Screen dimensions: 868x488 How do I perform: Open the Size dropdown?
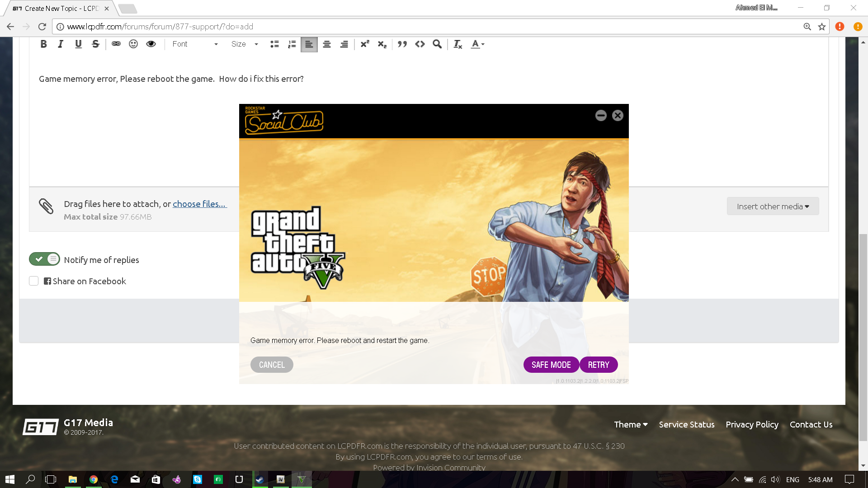pyautogui.click(x=245, y=44)
